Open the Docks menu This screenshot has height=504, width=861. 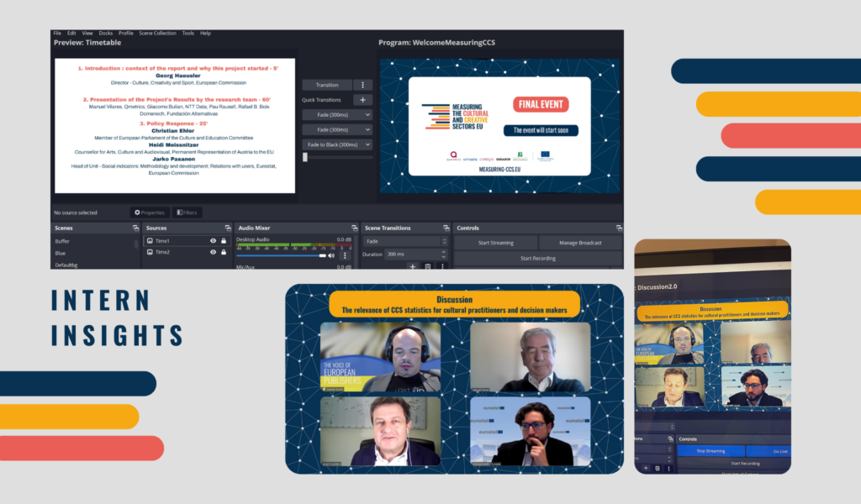[x=105, y=34]
